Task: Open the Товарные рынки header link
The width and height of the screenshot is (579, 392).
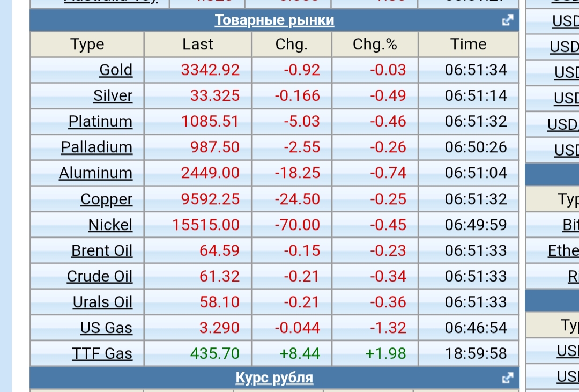Action: (x=274, y=20)
